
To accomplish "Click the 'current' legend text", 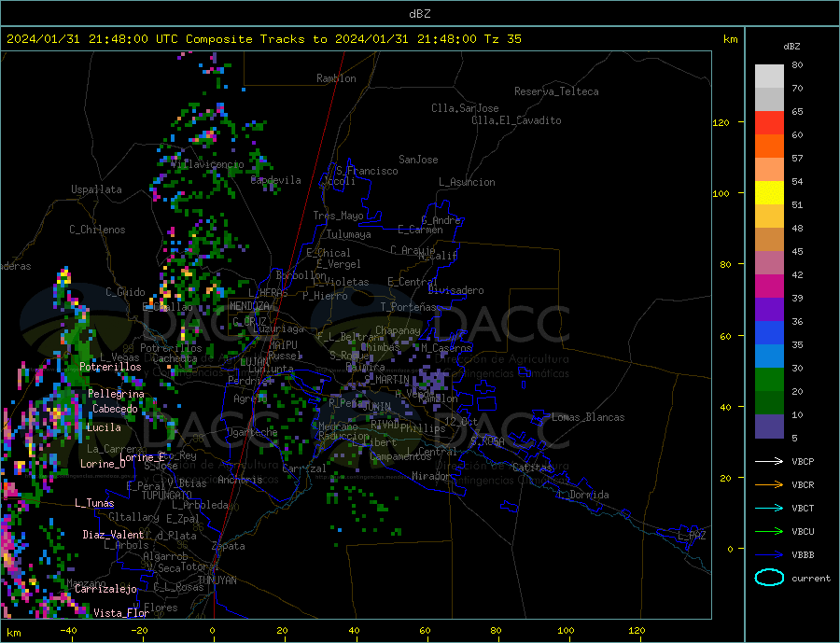I will click(x=811, y=579).
